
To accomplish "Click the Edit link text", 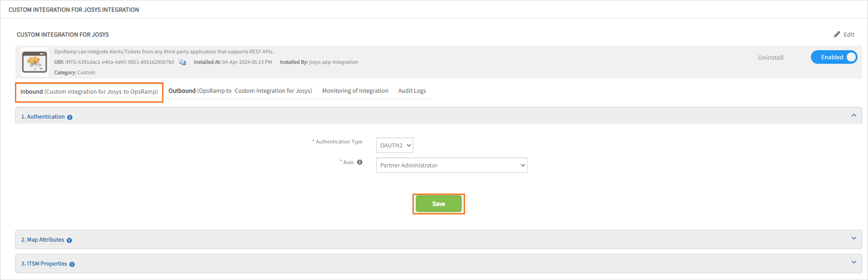I will (x=849, y=34).
